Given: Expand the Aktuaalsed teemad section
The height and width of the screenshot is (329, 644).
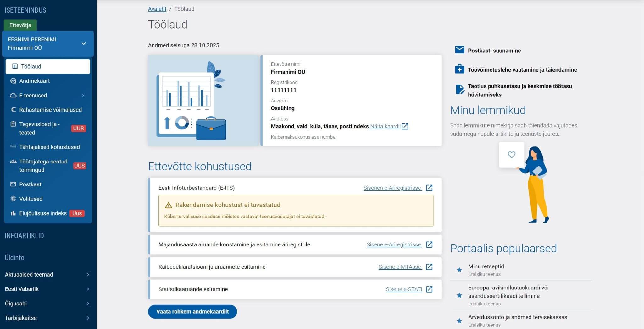Looking at the screenshot, I should click(x=88, y=275).
